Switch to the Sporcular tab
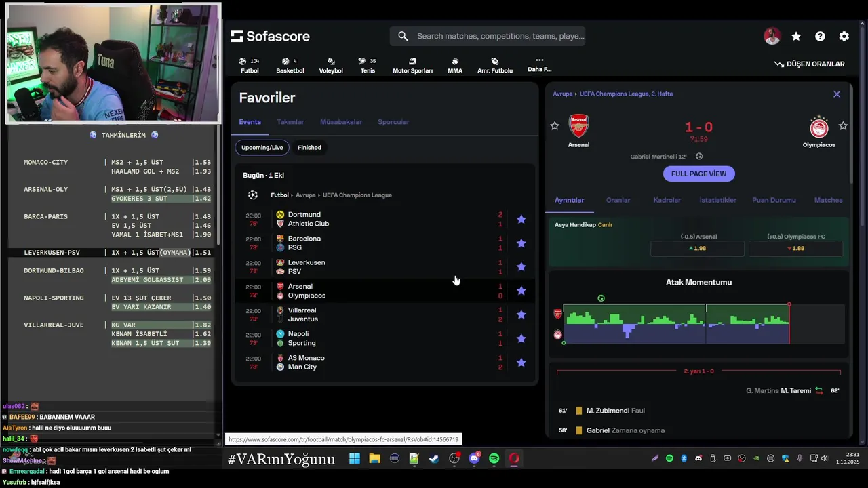This screenshot has width=868, height=488. pyautogui.click(x=393, y=122)
